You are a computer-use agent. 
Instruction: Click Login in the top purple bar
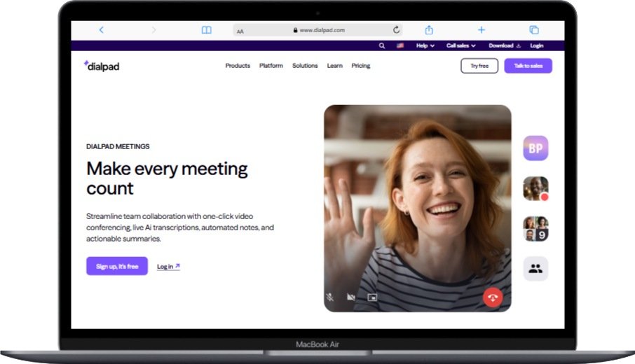tap(537, 45)
